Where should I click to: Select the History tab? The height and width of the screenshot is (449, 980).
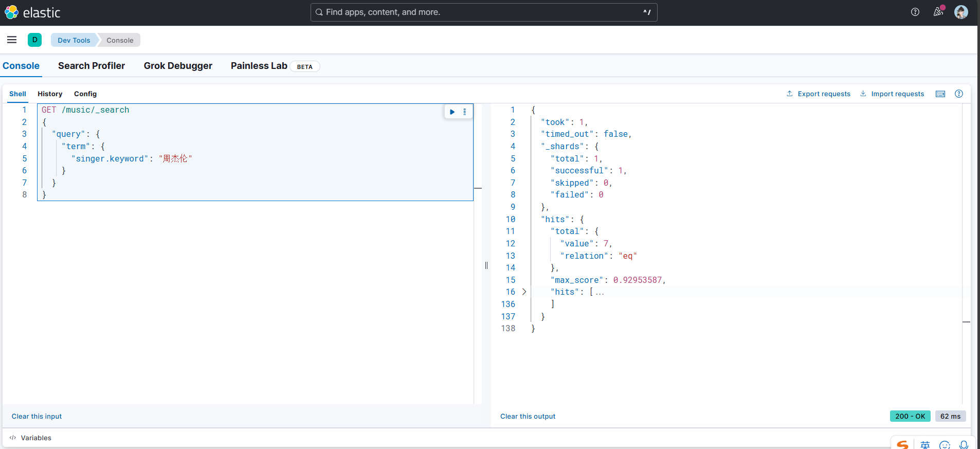[x=50, y=94]
